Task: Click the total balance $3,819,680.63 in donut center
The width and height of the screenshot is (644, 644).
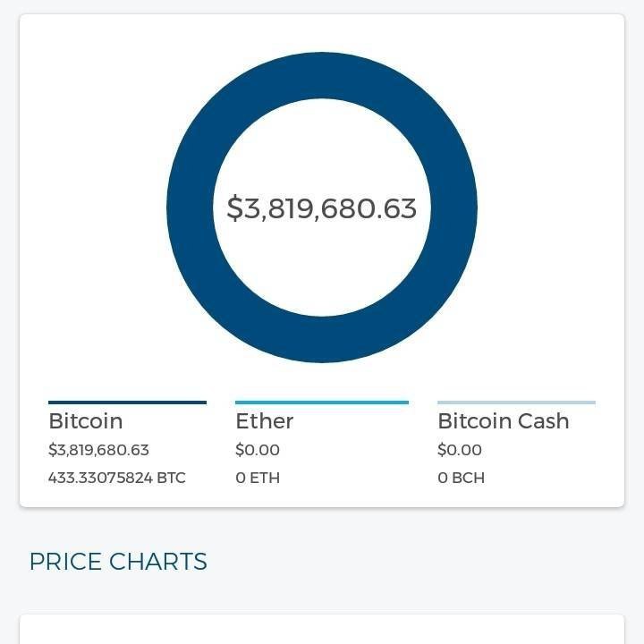Action: (x=322, y=208)
